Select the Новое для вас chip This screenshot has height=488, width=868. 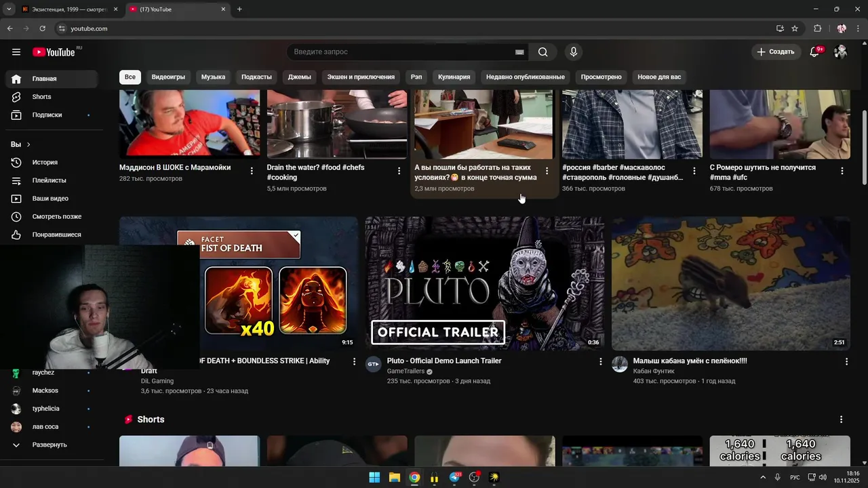point(659,77)
